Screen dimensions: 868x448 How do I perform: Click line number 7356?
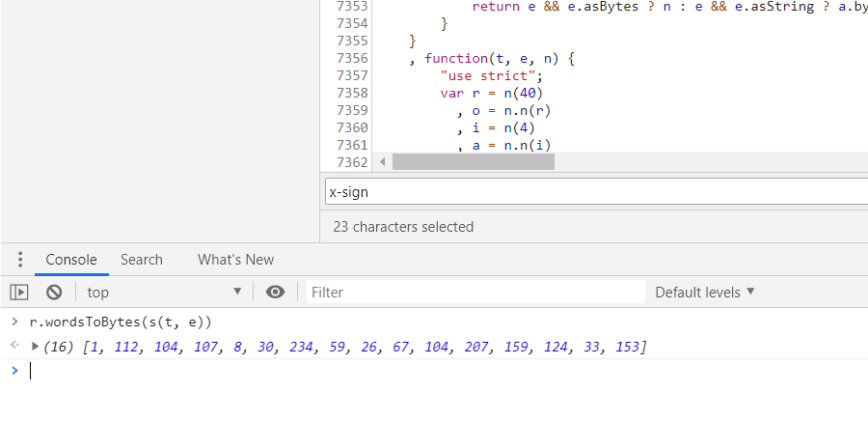tap(352, 58)
